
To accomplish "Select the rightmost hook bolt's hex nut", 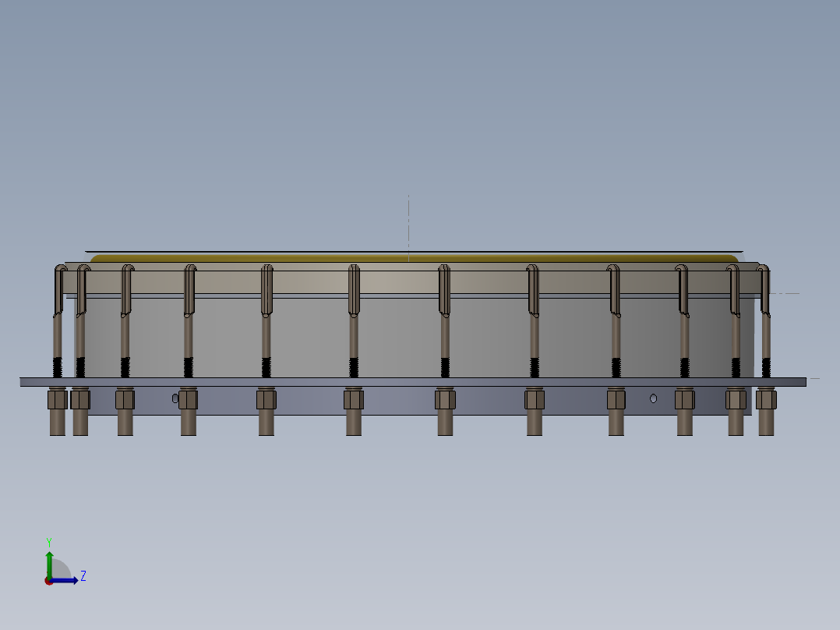I will pyautogui.click(x=766, y=399).
